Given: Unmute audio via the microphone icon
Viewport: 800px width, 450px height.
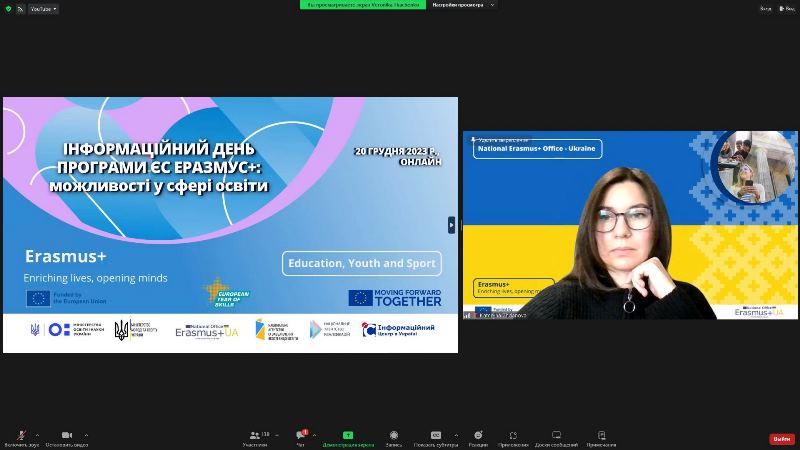Looking at the screenshot, I should point(21,435).
